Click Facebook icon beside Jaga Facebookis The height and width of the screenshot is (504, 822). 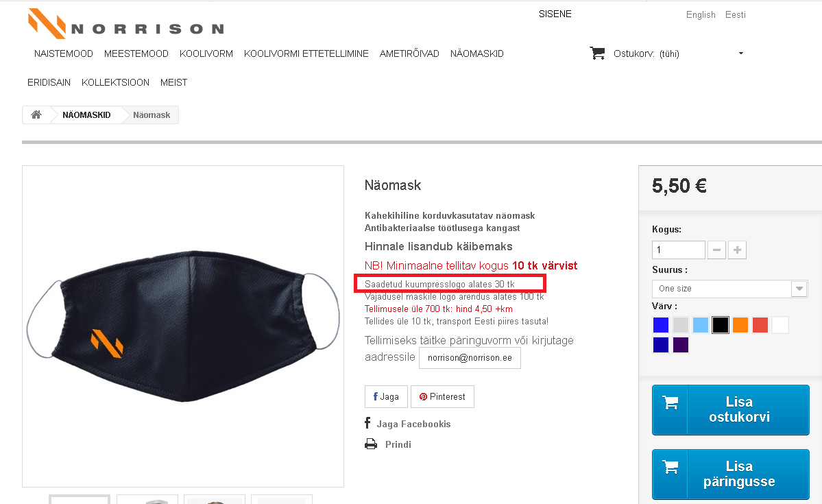pyautogui.click(x=368, y=423)
